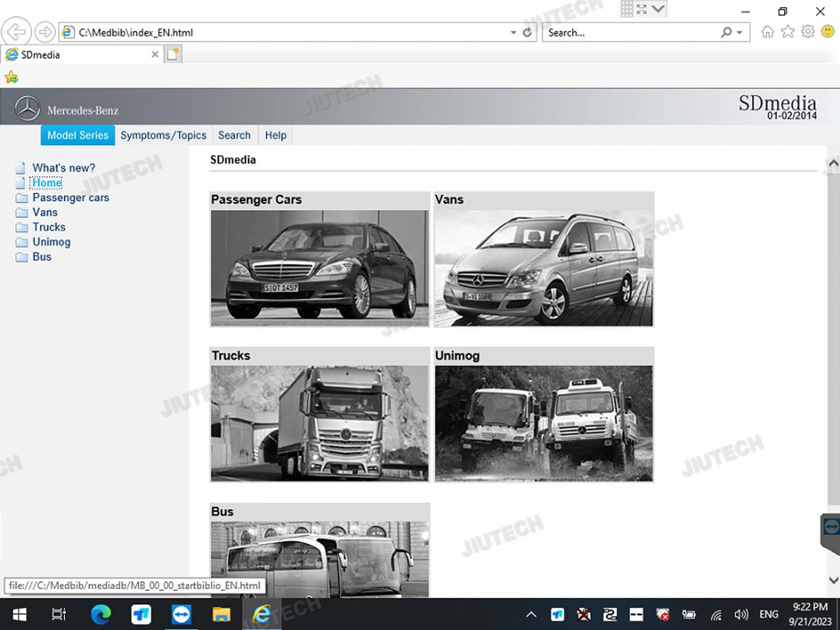Open File Explorer from the taskbar

click(221, 614)
